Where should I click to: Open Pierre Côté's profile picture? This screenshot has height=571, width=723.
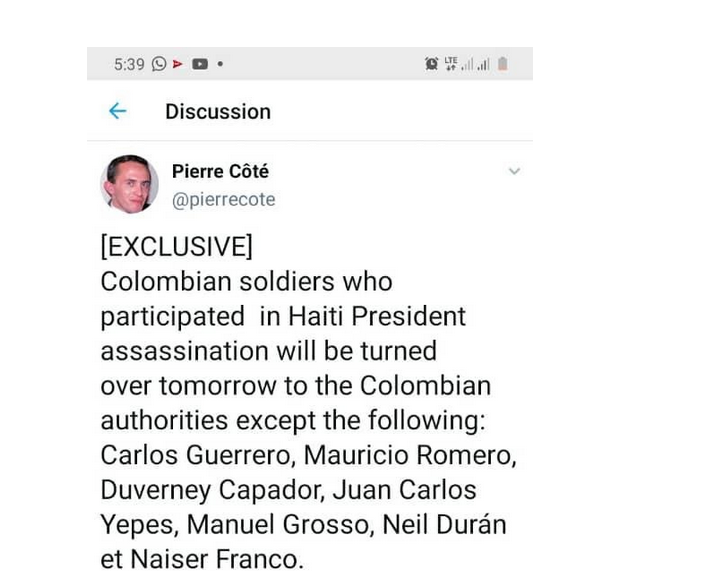click(x=129, y=184)
